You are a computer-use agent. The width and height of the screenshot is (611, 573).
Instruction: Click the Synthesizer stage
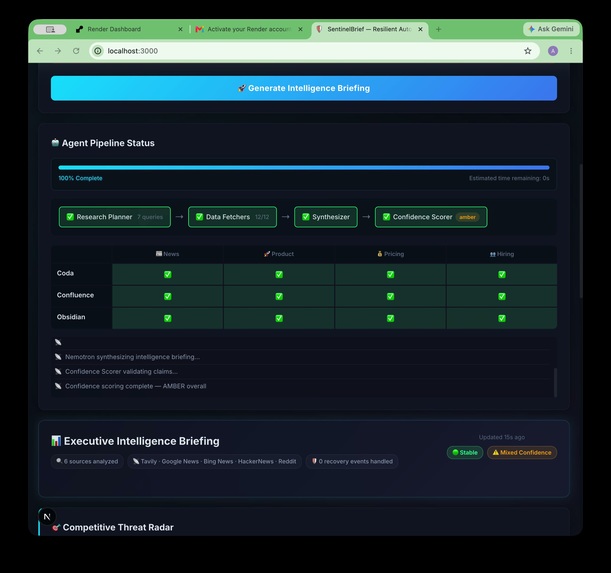[326, 217]
